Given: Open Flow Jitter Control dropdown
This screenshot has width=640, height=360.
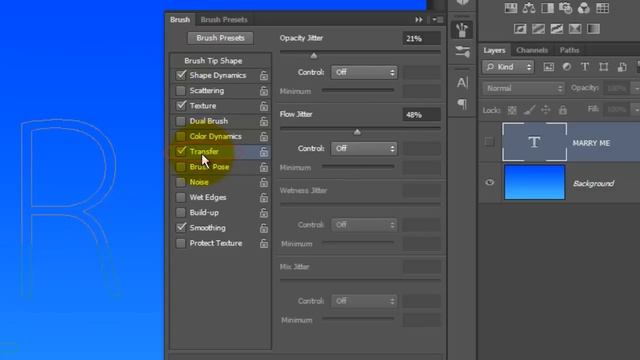Looking at the screenshot, I should (x=364, y=149).
